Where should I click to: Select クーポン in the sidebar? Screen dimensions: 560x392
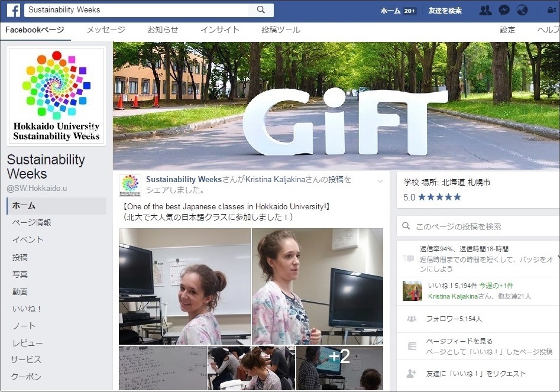pos(26,377)
